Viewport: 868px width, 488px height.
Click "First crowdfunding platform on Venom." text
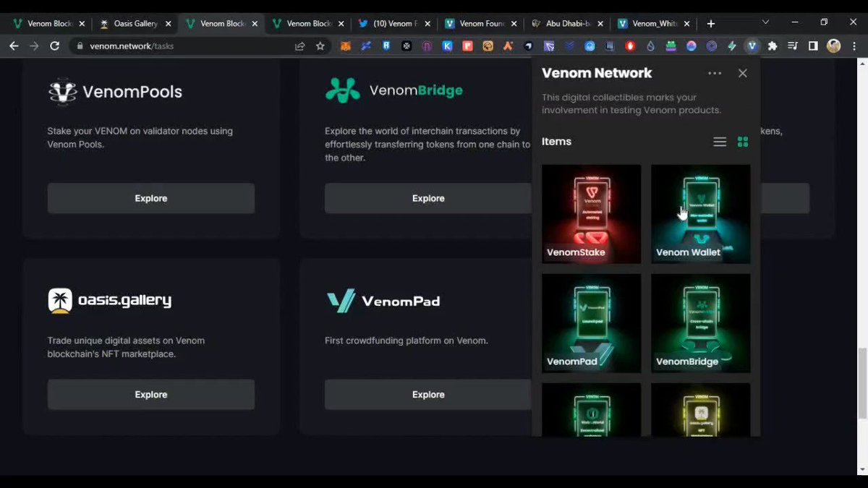pos(406,341)
